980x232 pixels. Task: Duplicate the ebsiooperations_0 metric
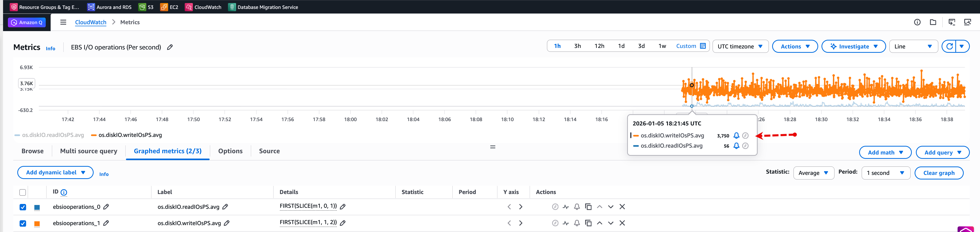tap(588, 207)
